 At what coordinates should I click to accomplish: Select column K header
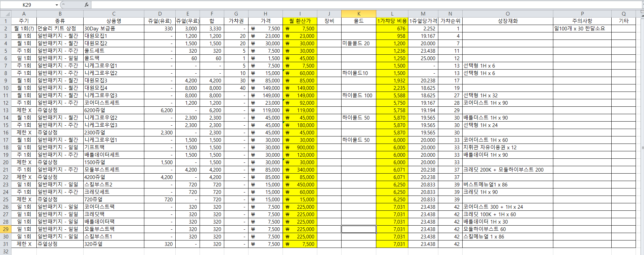[358, 14]
